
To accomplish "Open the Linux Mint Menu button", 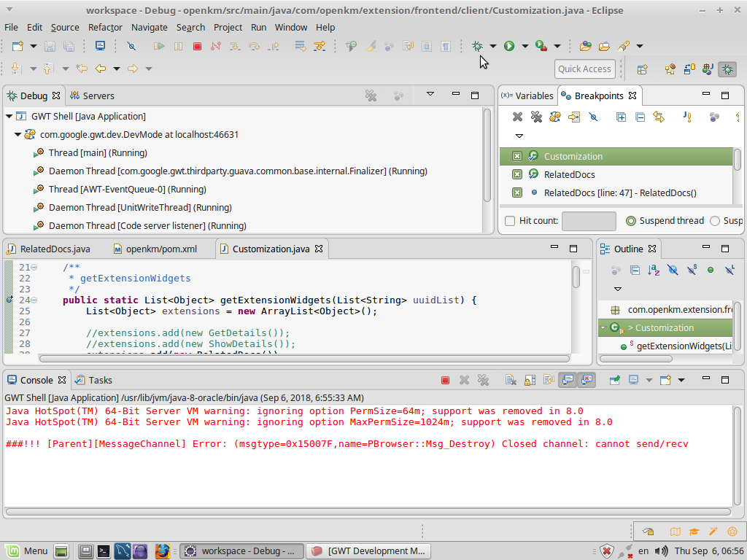I will 27,551.
